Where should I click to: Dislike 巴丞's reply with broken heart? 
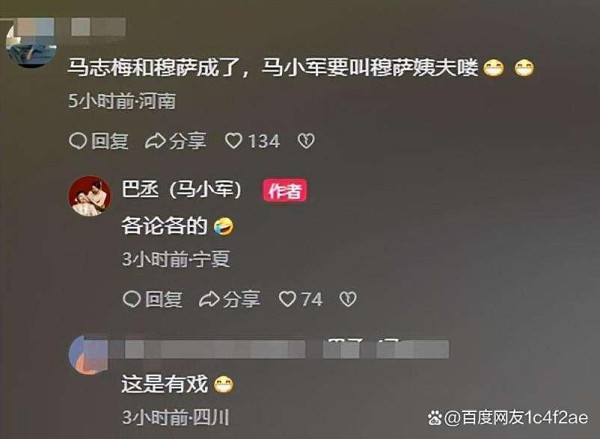[348, 299]
